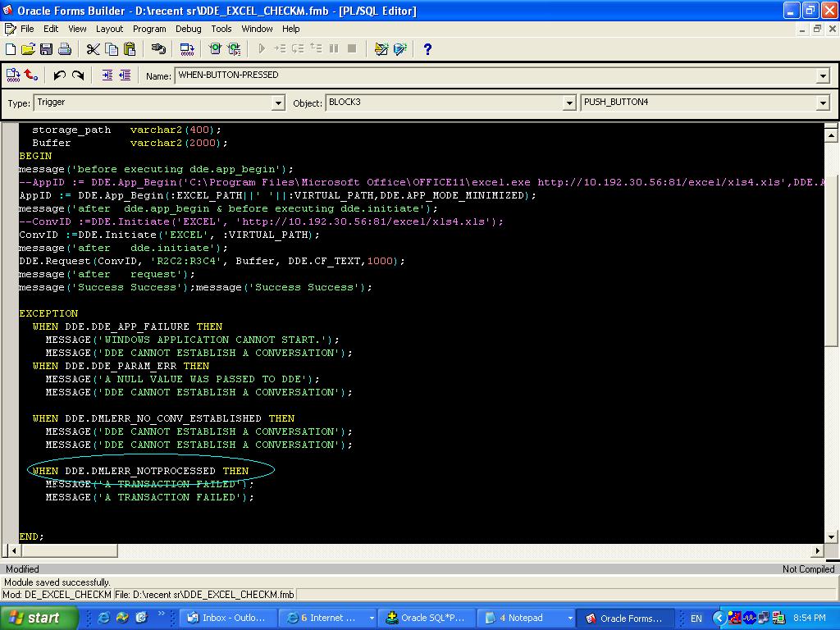Screen dimensions: 840x630
Task: Click the BEGIN keyword in code
Action: [x=35, y=156]
